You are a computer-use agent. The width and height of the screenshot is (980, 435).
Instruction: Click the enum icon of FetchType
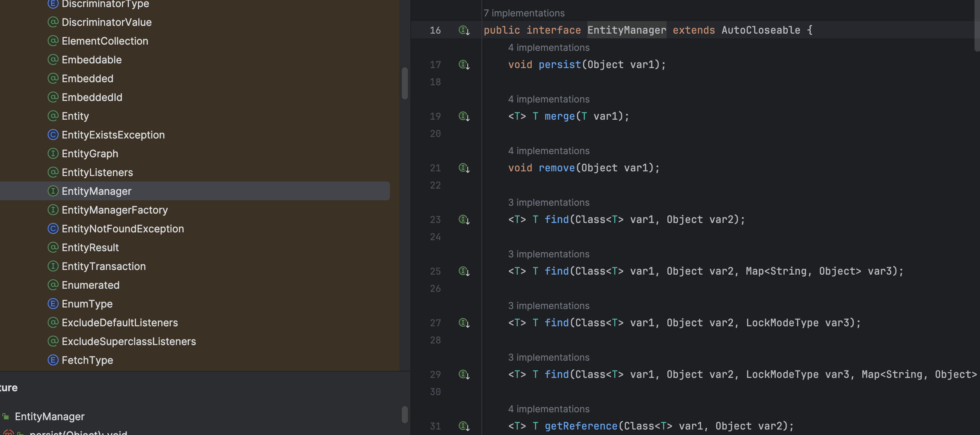(53, 360)
